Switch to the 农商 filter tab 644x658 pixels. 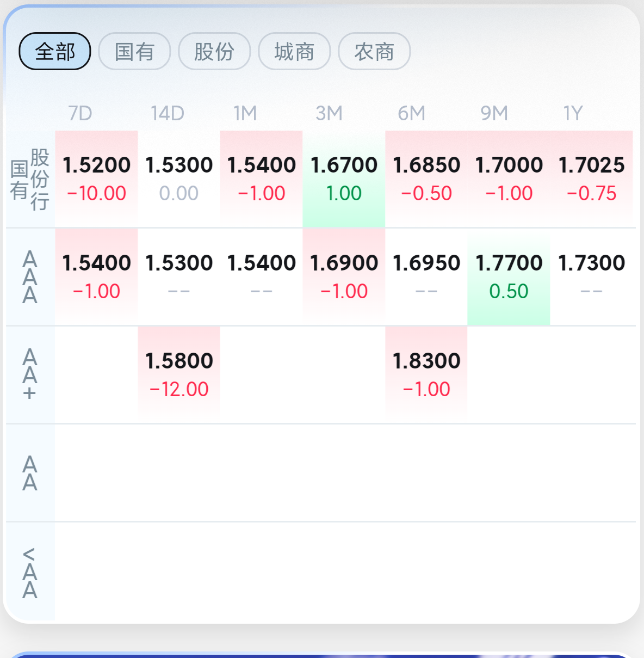(374, 51)
